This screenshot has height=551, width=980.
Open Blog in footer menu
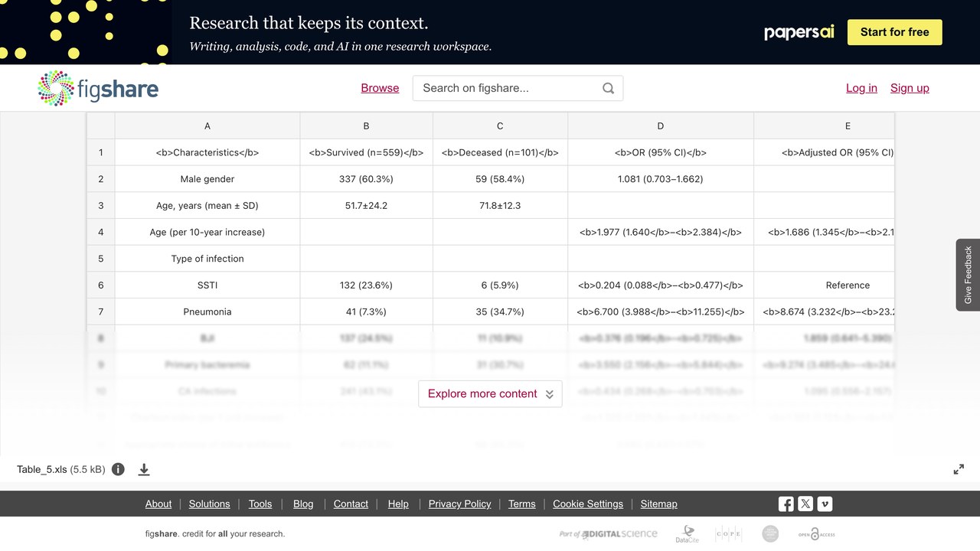click(303, 504)
